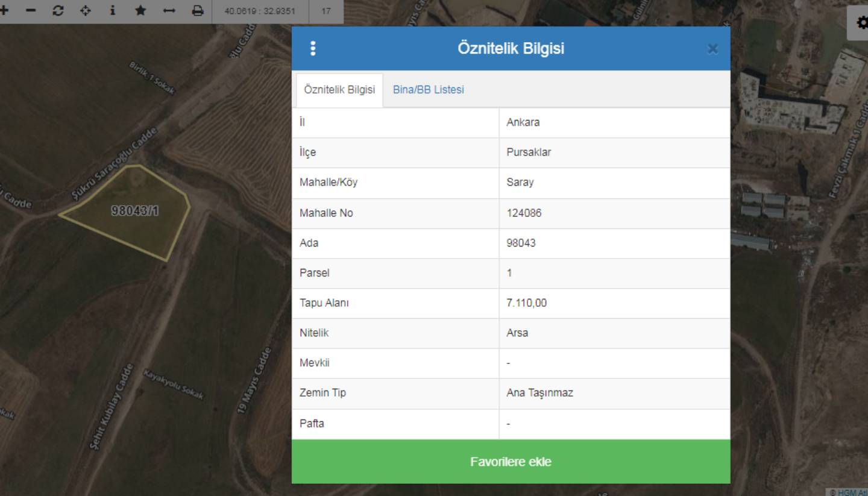Click the Mevkii row label
The image size is (868, 496).
point(315,363)
